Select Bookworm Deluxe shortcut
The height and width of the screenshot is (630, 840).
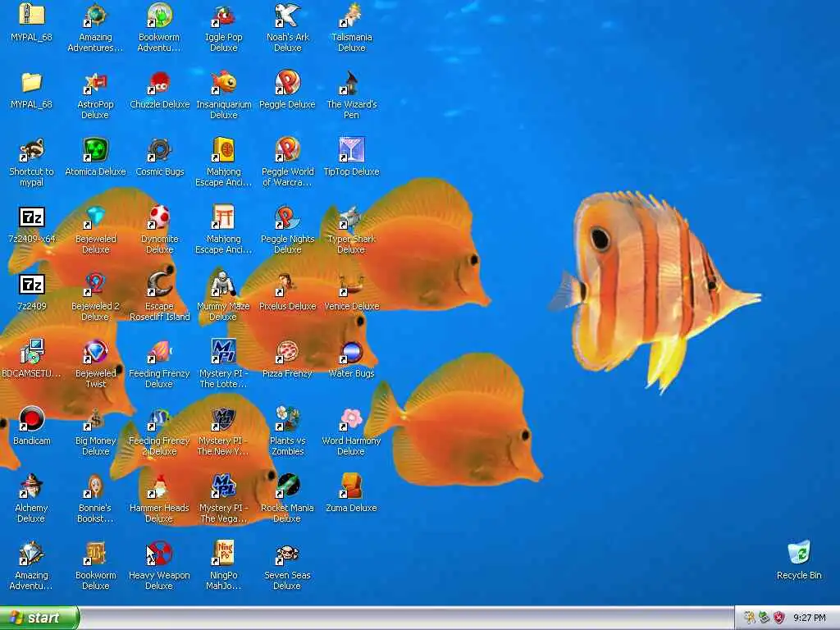[95, 554]
